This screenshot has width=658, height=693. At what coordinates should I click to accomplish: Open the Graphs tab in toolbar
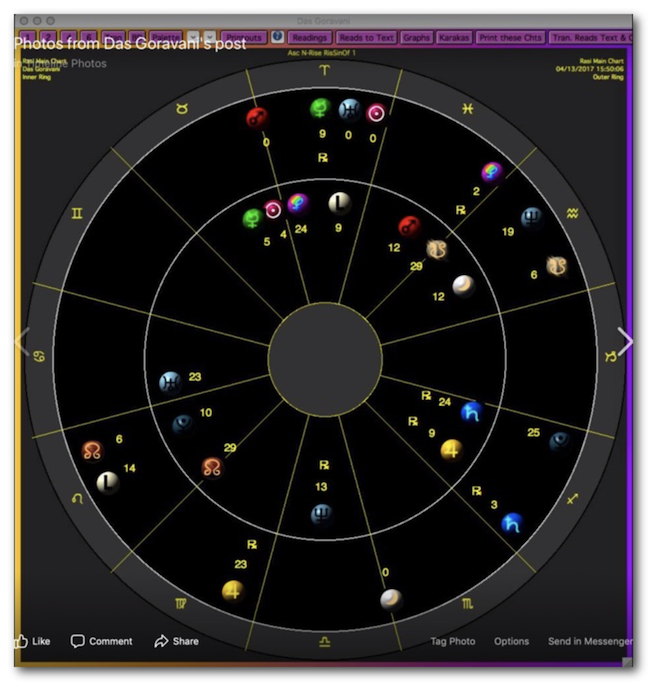(x=416, y=37)
